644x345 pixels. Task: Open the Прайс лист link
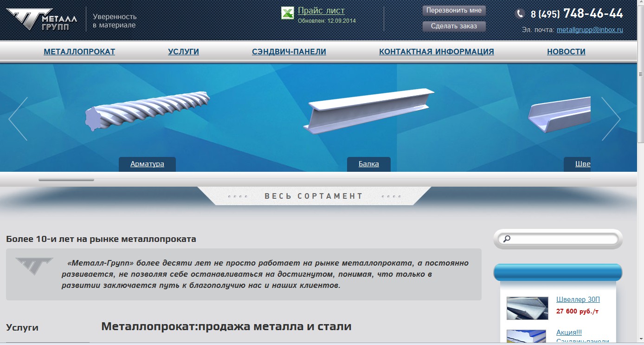point(321,11)
